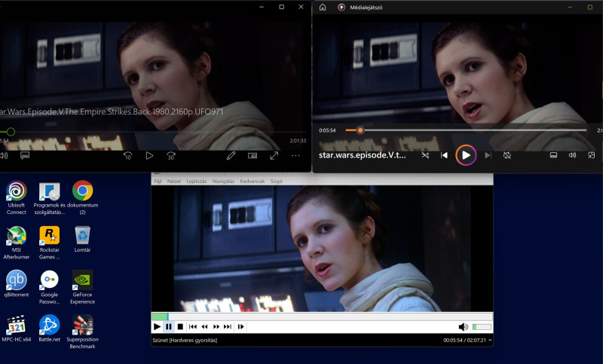Open Superposition Benchmark desktop shortcut
This screenshot has height=364, width=603.
(x=82, y=332)
